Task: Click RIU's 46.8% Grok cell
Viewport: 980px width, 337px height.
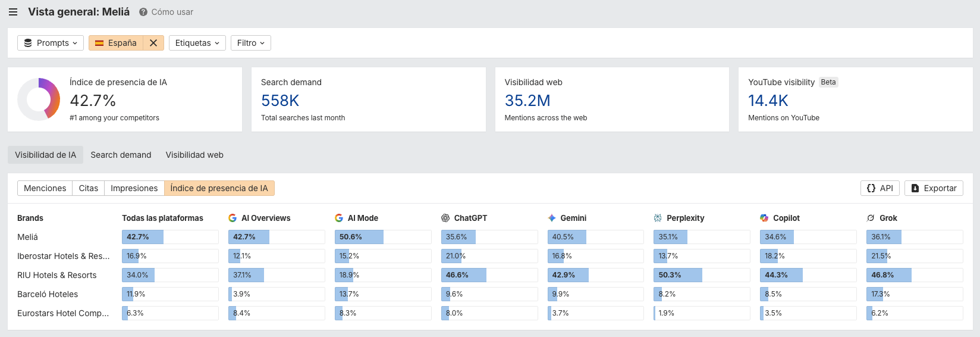Action: click(x=915, y=275)
